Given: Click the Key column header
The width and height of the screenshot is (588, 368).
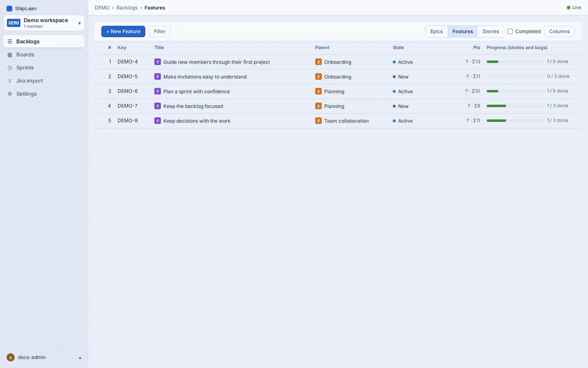Looking at the screenshot, I should [122, 48].
